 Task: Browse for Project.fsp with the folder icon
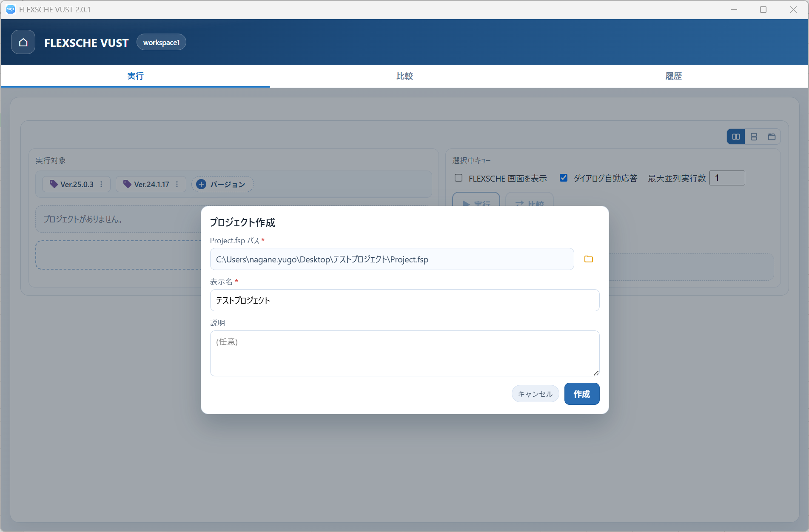click(589, 259)
